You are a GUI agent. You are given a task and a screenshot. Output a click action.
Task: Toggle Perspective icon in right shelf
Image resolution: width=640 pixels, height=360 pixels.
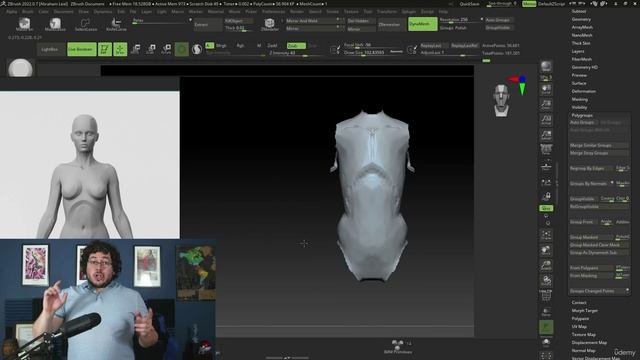pos(546,150)
